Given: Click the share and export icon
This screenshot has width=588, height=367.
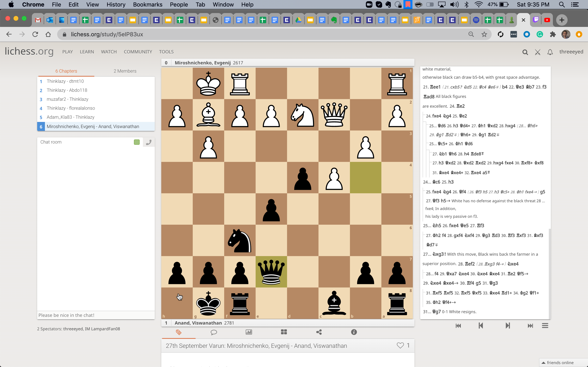Looking at the screenshot, I should coord(319,332).
